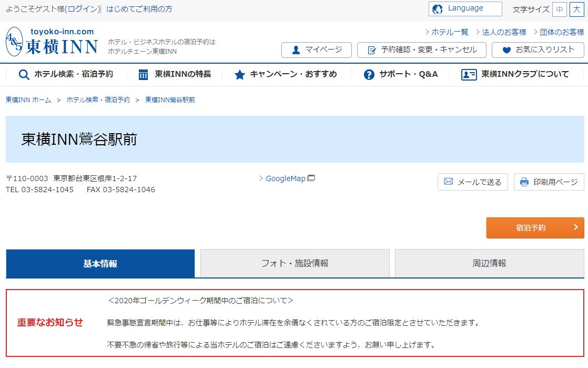The height and width of the screenshot is (368, 588).
Task: Click the TEL 03-5824-1045 text
Action: point(40,190)
